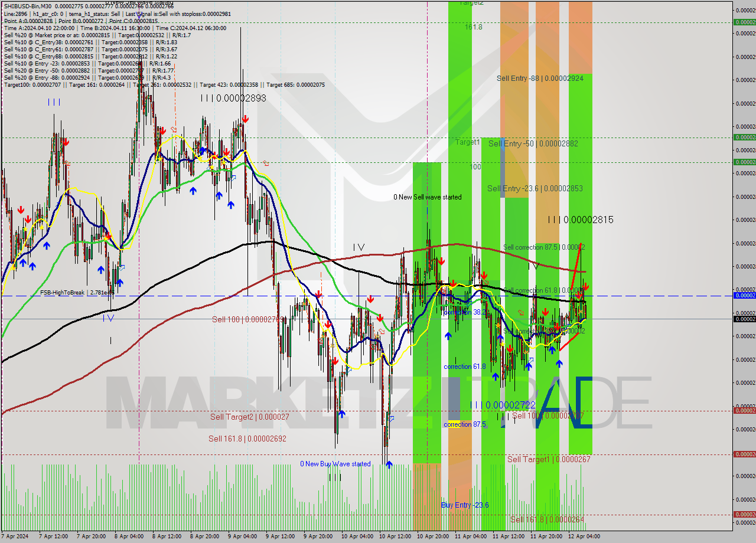Click the 'Target1' label on the green band
756x543 pixels.
click(x=467, y=142)
